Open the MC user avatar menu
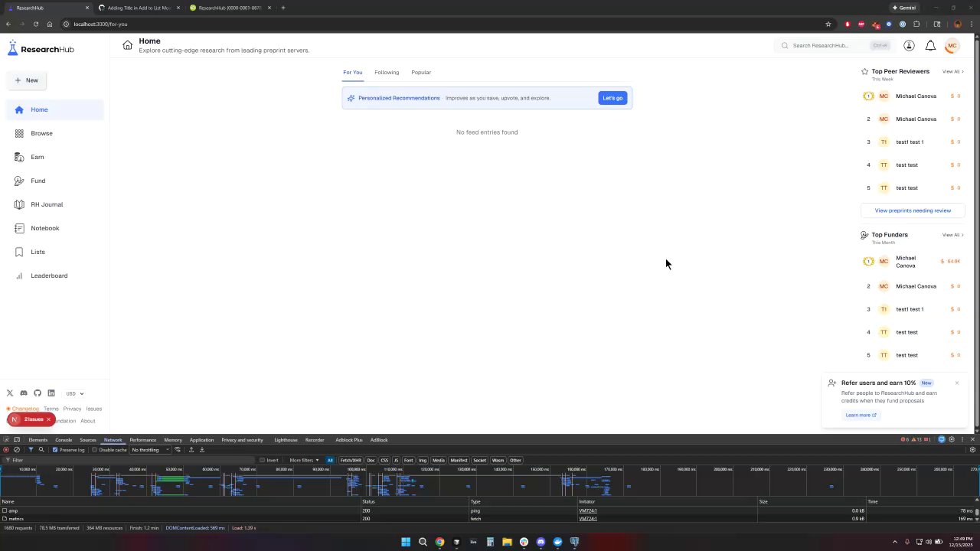The width and height of the screenshot is (980, 551). [952, 46]
